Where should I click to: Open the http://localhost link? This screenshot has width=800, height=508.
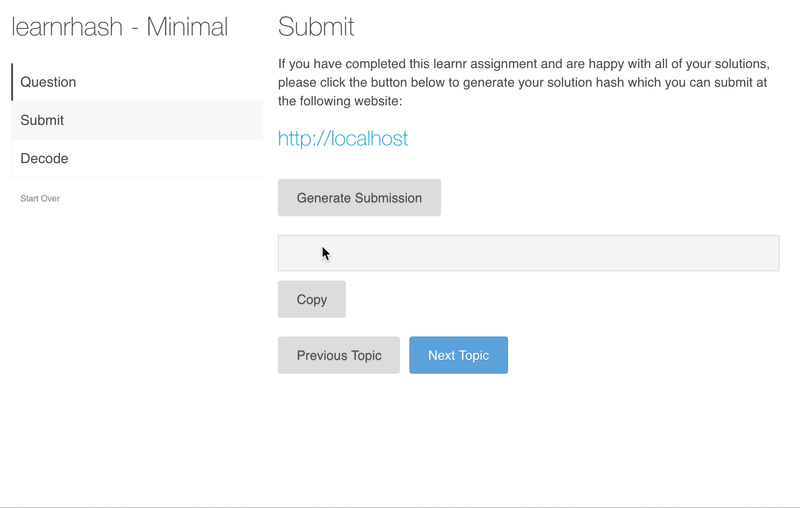tap(343, 138)
